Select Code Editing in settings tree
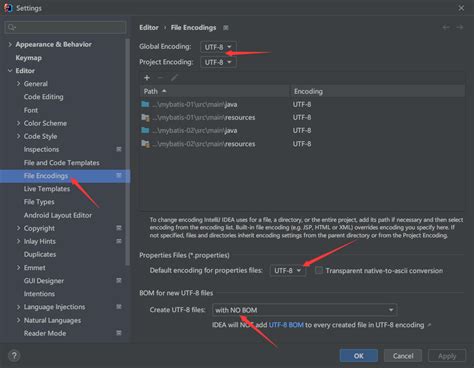This screenshot has height=368, width=474. click(x=43, y=97)
